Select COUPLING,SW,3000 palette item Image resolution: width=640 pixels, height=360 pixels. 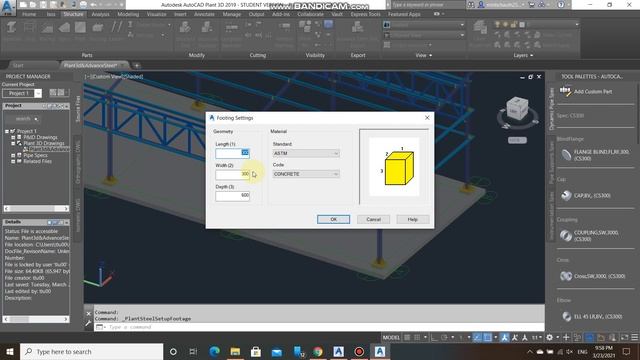click(590, 236)
